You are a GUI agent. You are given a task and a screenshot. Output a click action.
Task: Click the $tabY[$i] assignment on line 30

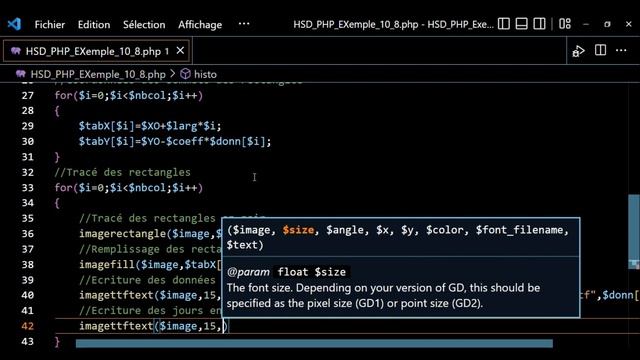(x=175, y=142)
